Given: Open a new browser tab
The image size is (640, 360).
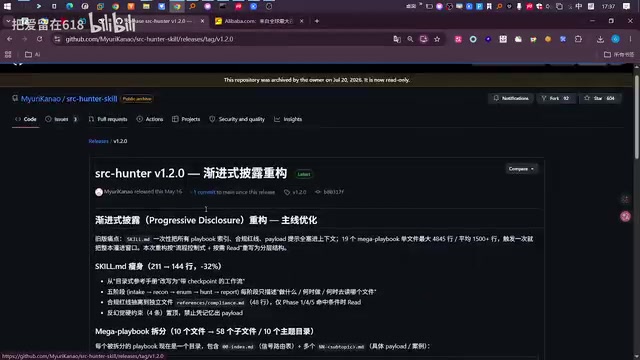Looking at the screenshot, I should point(317,21).
